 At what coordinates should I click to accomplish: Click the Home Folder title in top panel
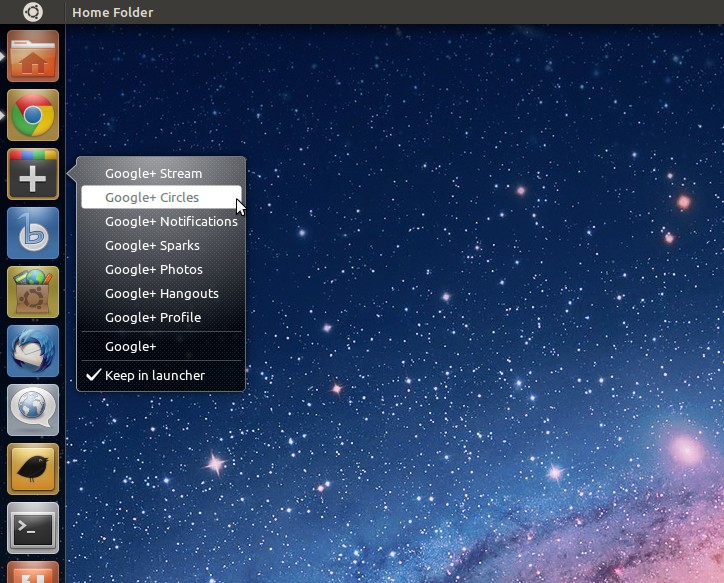pos(112,12)
